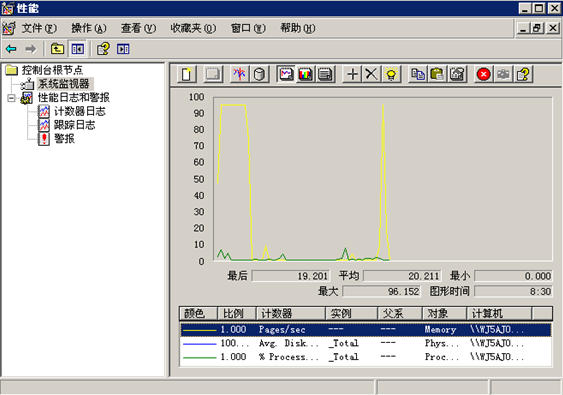Click the 图形时间 value 8:30

pyautogui.click(x=513, y=291)
